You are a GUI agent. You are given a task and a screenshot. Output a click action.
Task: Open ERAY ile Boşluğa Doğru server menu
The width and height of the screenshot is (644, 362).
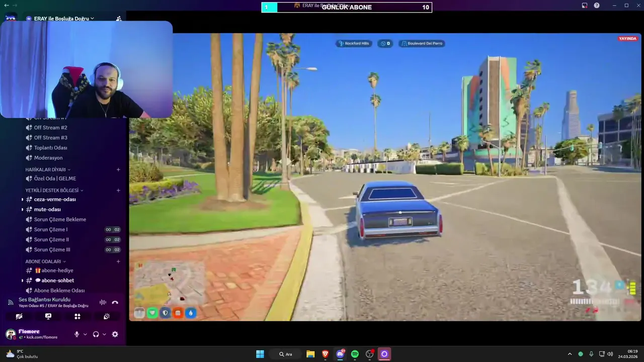coord(60,19)
